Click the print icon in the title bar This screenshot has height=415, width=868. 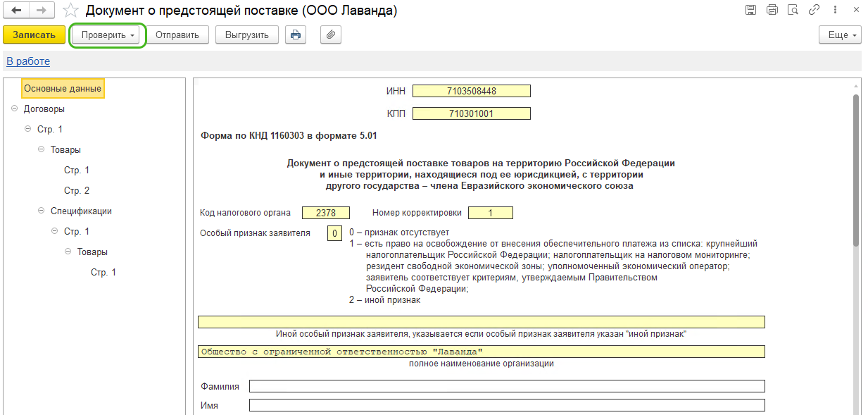tap(772, 10)
